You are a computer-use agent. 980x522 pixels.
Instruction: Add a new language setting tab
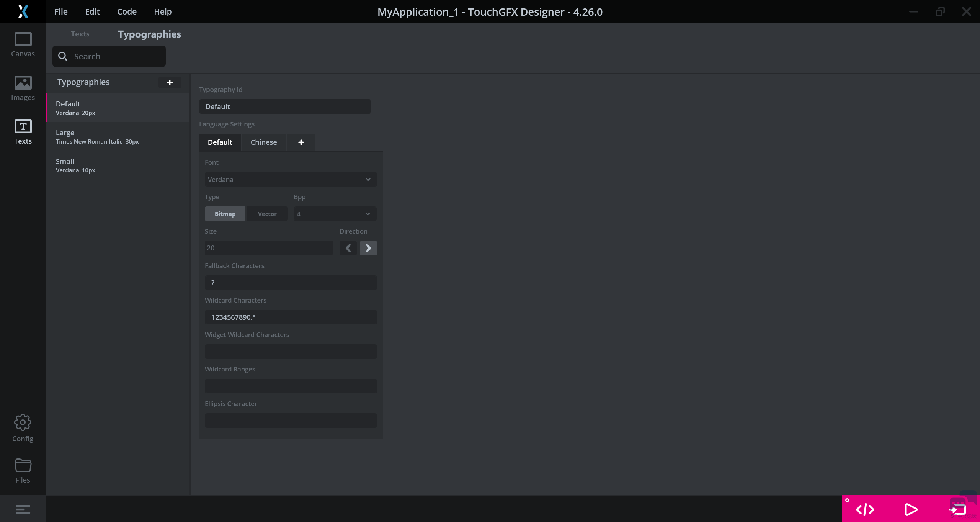click(x=301, y=142)
